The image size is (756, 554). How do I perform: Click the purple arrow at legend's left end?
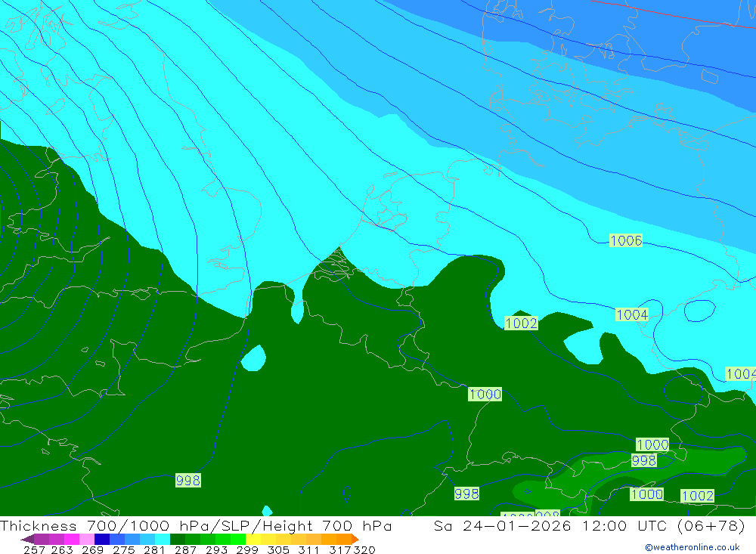point(27,539)
